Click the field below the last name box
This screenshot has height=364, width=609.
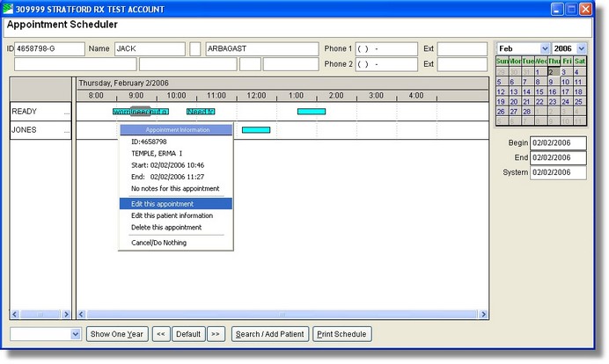(x=290, y=64)
